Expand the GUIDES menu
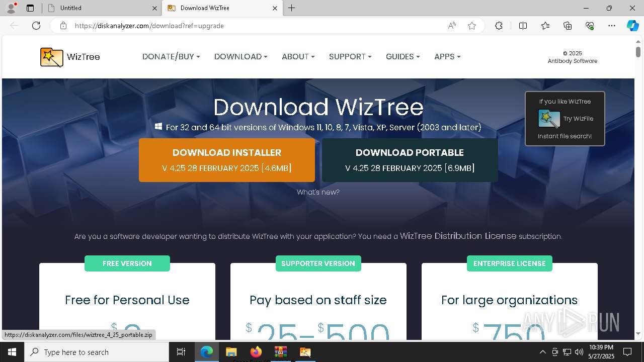644x362 pixels. [x=403, y=57]
